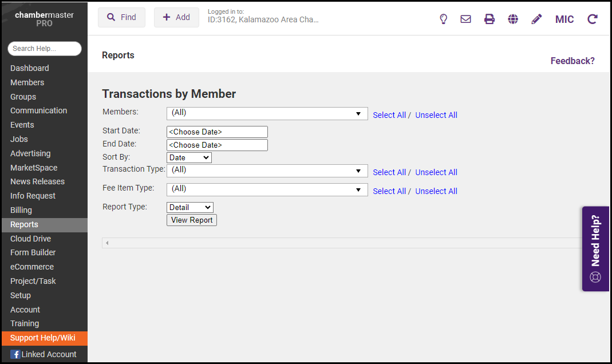Open the Need Help lifebuoy tab
Image resolution: width=612 pixels, height=364 pixels.
[595, 249]
